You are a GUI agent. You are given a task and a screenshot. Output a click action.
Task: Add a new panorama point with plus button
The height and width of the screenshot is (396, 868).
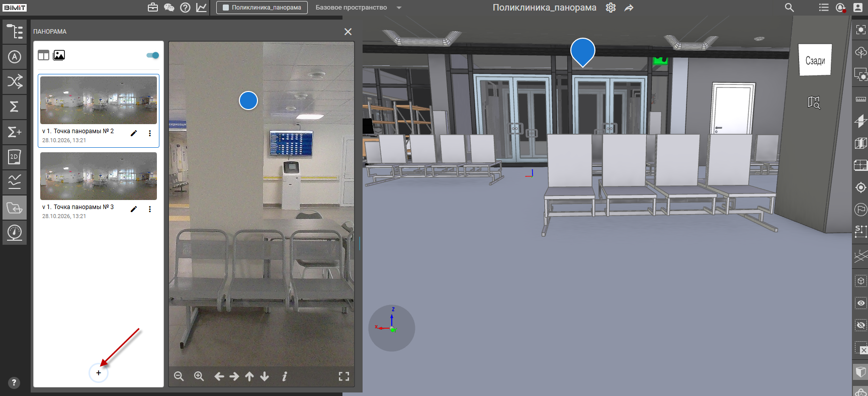pyautogui.click(x=99, y=373)
